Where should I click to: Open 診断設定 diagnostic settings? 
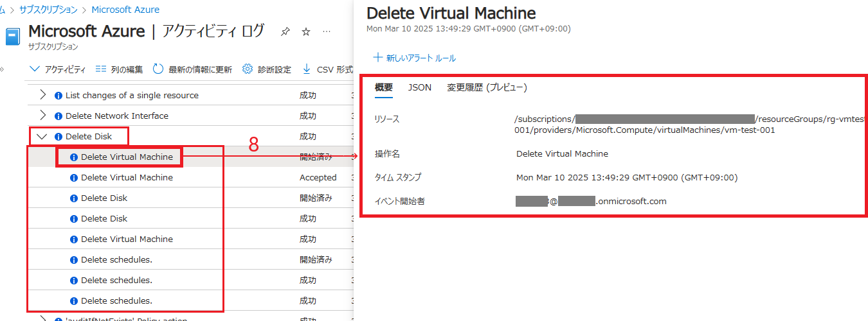click(267, 69)
